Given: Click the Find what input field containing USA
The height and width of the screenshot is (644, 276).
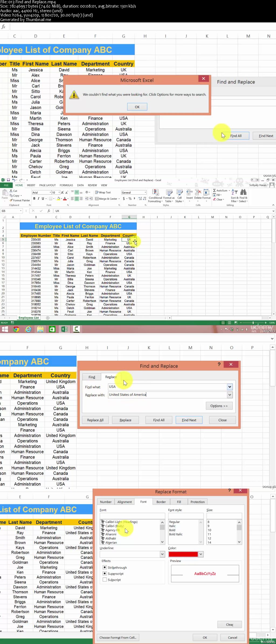Looking at the screenshot, I should [x=168, y=387].
